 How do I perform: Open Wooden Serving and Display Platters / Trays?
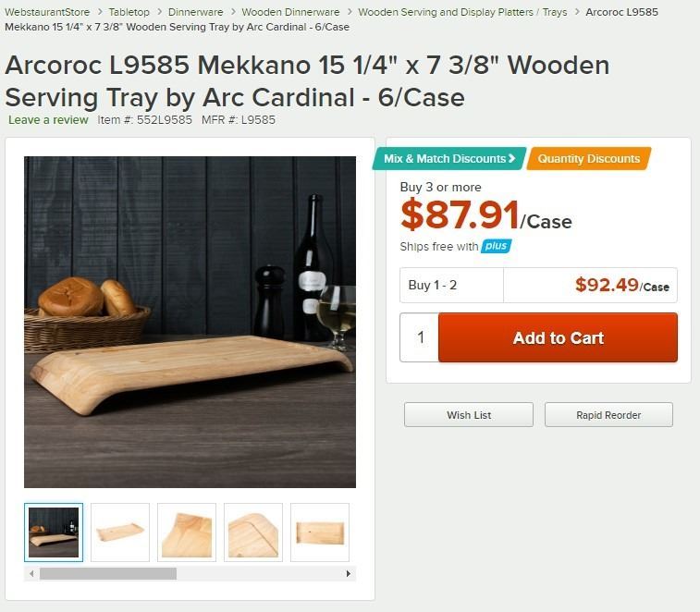[462, 12]
